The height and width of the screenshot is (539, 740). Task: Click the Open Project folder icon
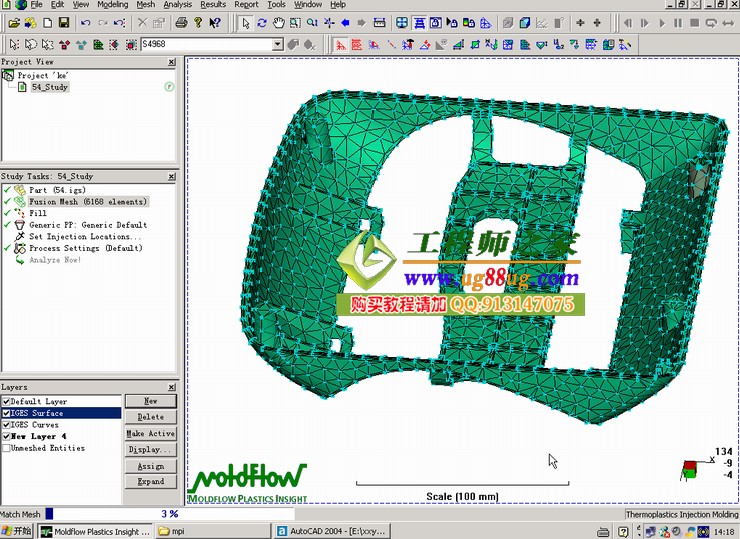click(14, 23)
